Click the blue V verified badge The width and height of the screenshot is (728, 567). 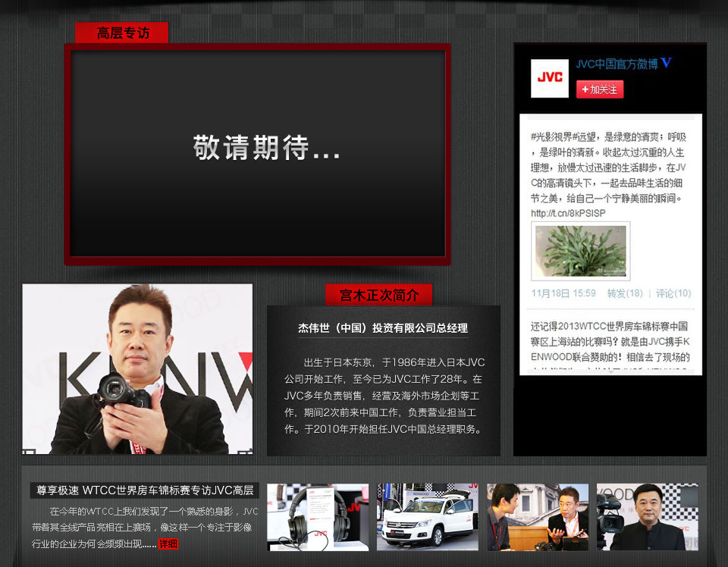(666, 63)
